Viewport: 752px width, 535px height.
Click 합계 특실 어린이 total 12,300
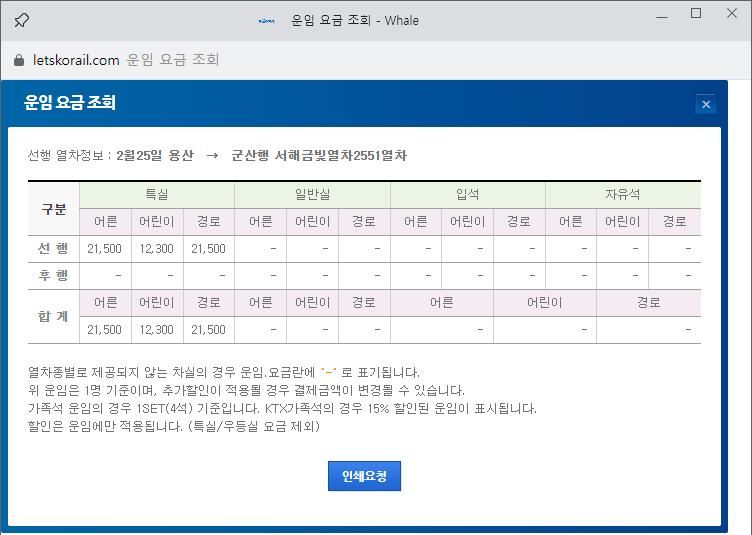(x=157, y=330)
